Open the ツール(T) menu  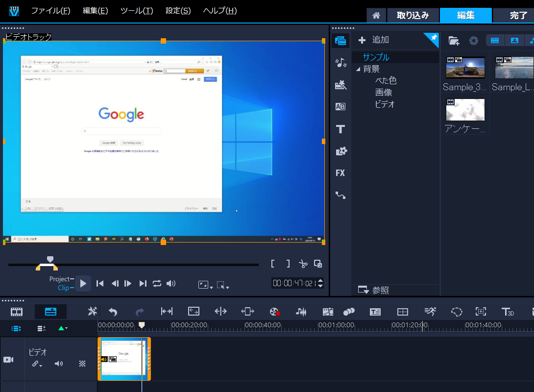(x=137, y=11)
